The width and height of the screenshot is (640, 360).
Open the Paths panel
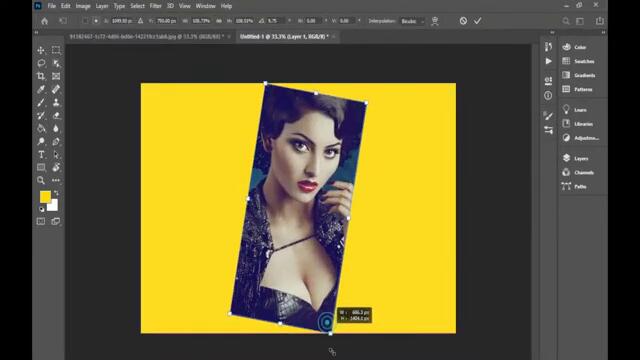(575, 187)
